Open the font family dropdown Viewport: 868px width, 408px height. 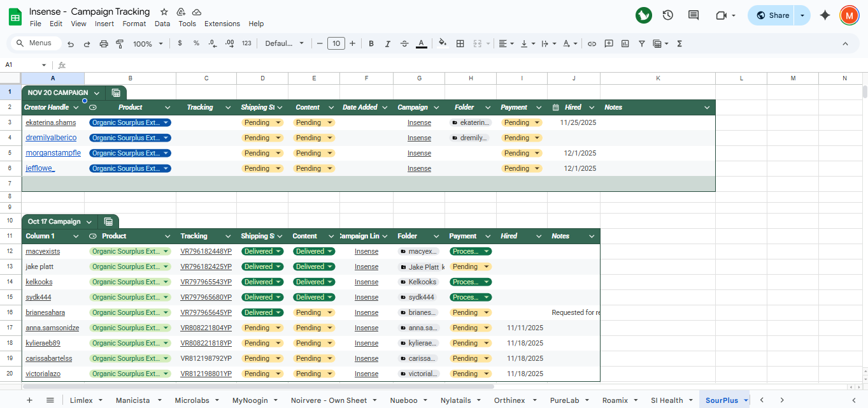tap(285, 43)
